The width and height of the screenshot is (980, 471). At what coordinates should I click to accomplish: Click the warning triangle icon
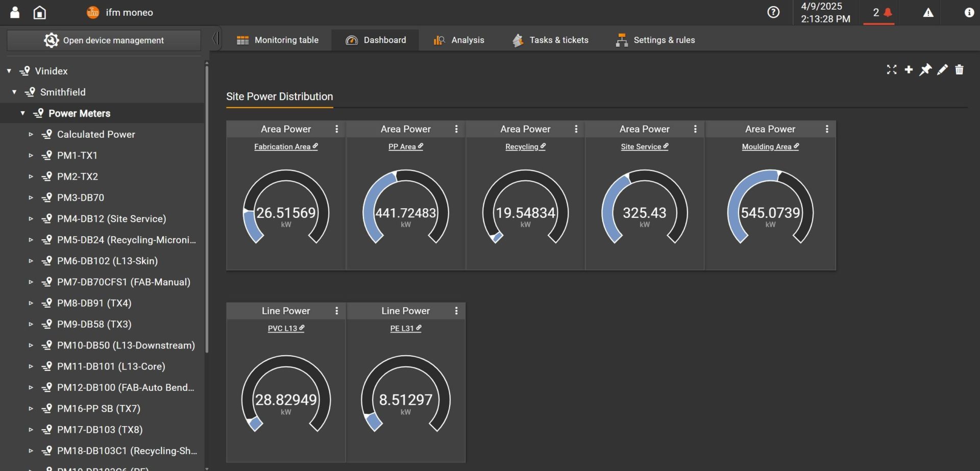tap(928, 13)
